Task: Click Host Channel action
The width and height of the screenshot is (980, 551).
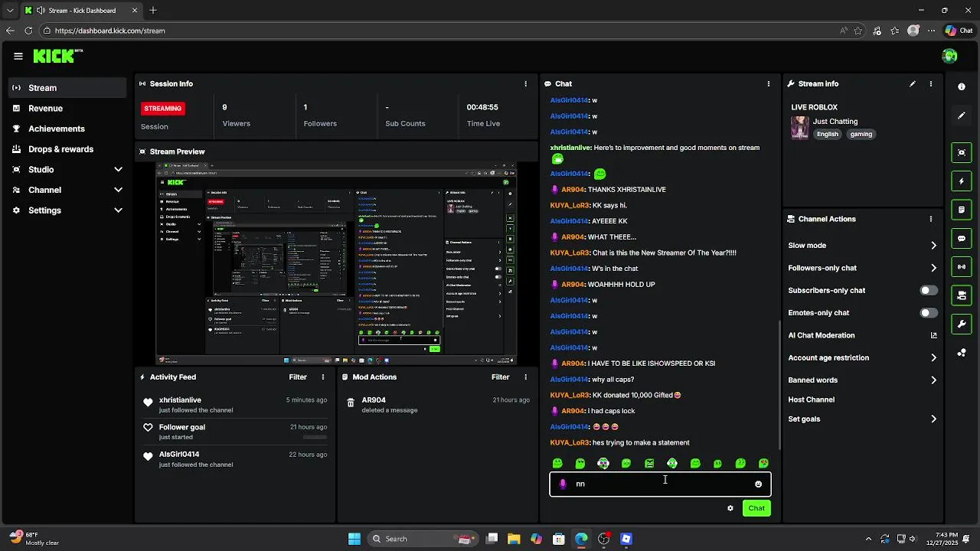Action: click(811, 399)
